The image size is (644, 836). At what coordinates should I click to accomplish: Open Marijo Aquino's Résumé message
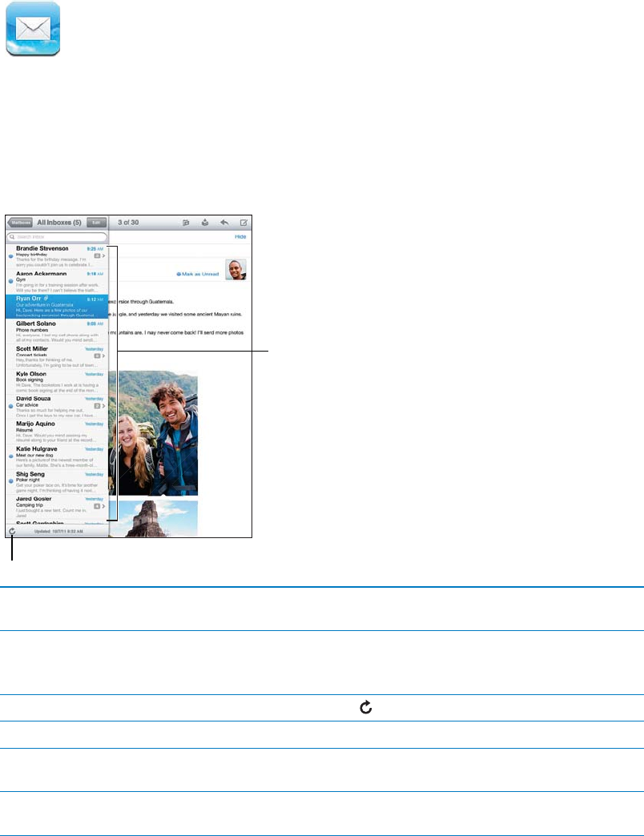point(57,432)
